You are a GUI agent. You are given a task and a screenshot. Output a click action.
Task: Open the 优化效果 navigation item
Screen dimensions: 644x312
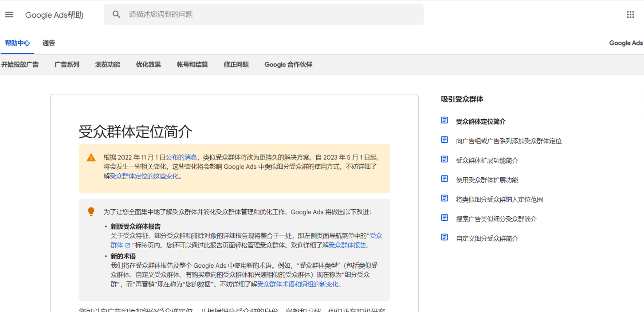tap(148, 64)
